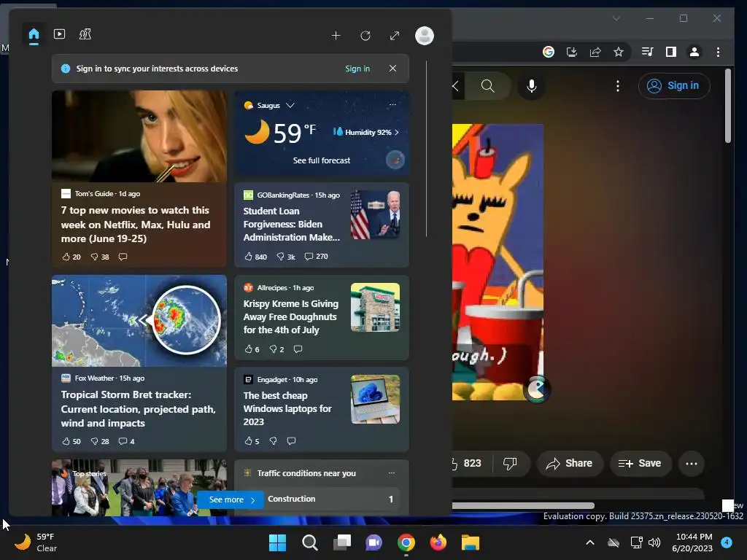This screenshot has height=560, width=747.
Task: Click See full forecast link
Action: (x=322, y=160)
